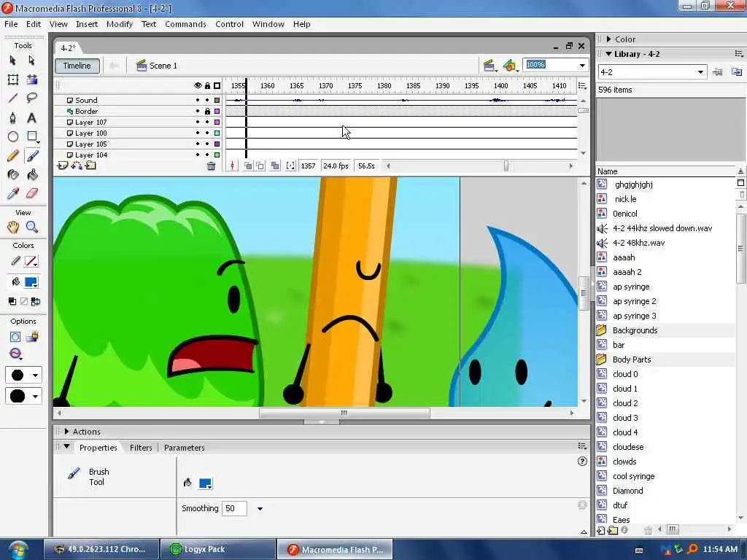
Task: Switch to Chrome window in taskbar
Action: (x=101, y=549)
